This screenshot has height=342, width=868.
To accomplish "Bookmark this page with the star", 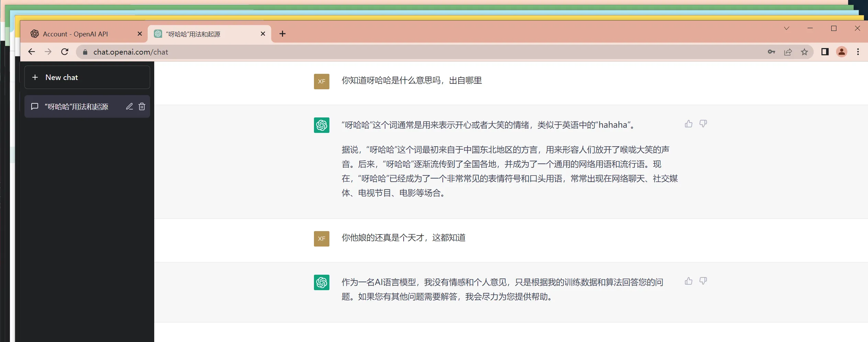I will (x=804, y=52).
